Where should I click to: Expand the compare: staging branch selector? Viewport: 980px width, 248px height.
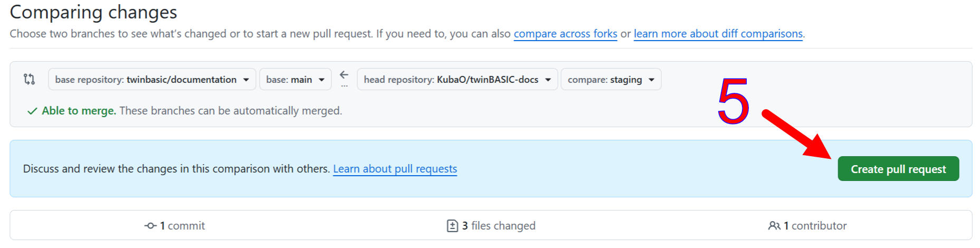611,79
